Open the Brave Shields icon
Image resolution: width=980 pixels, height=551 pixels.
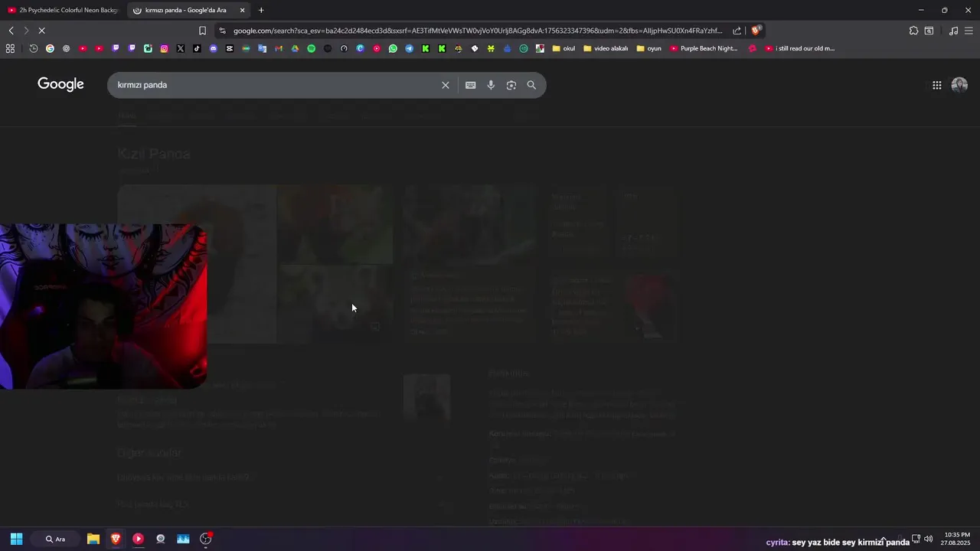(x=756, y=31)
